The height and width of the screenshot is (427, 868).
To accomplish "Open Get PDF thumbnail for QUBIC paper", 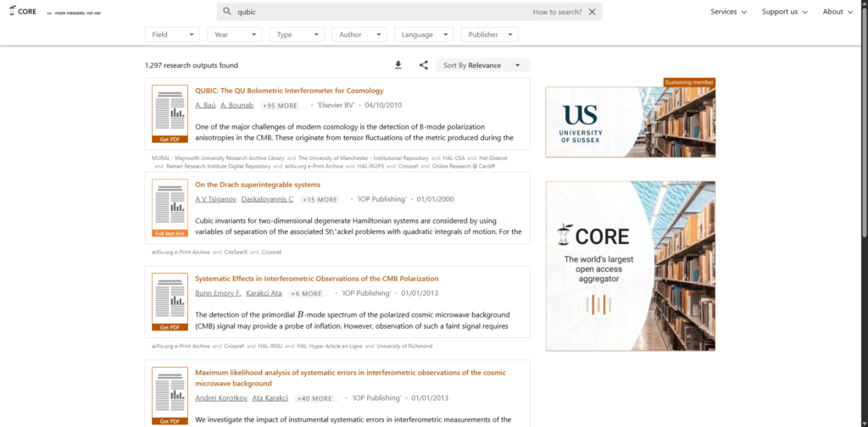I will [170, 114].
